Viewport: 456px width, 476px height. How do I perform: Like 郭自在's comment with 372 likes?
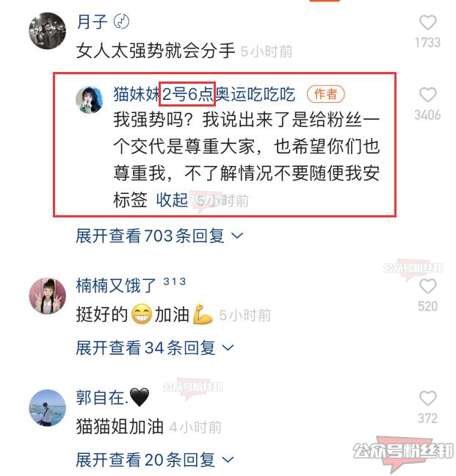coord(427,398)
